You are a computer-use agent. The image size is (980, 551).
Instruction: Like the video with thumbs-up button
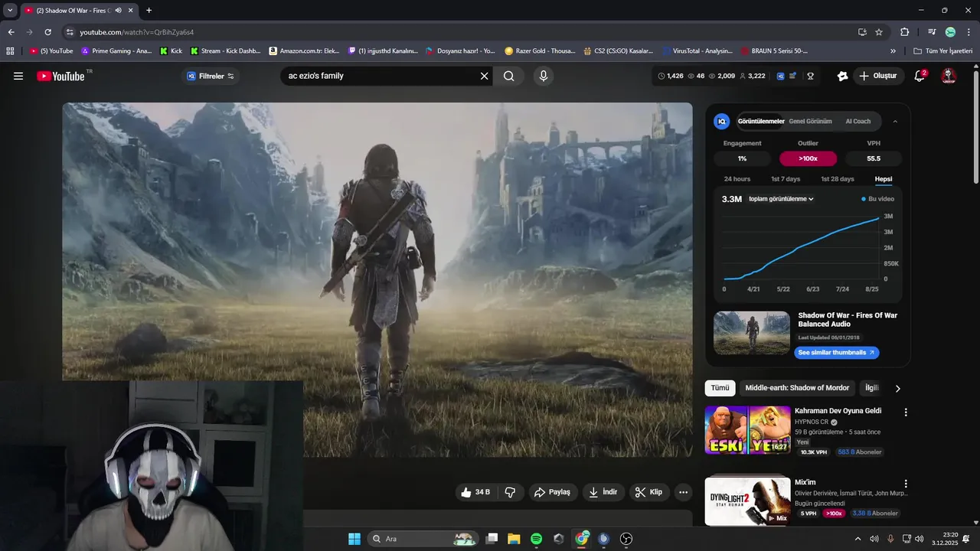click(x=475, y=492)
